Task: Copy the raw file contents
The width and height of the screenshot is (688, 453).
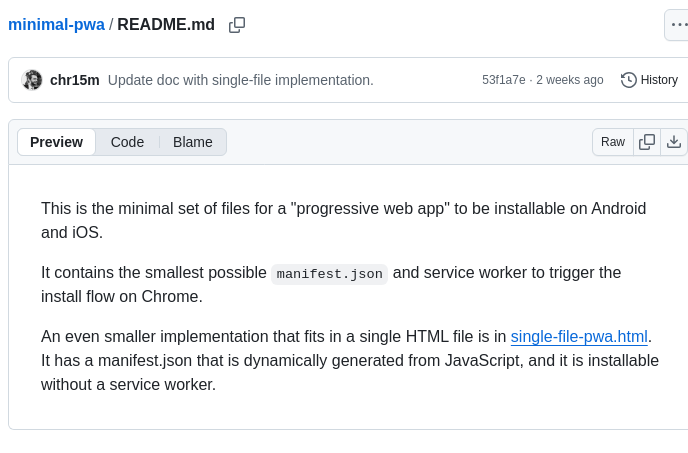Action: [647, 142]
